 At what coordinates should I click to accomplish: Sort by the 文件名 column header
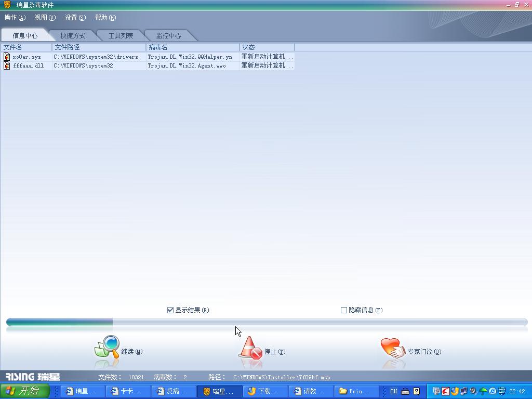(x=26, y=47)
